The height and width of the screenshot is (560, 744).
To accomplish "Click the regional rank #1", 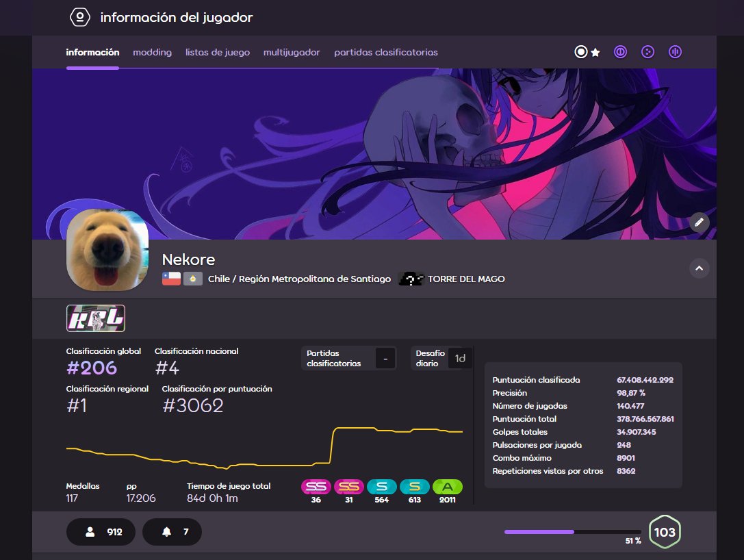I will 77,406.
